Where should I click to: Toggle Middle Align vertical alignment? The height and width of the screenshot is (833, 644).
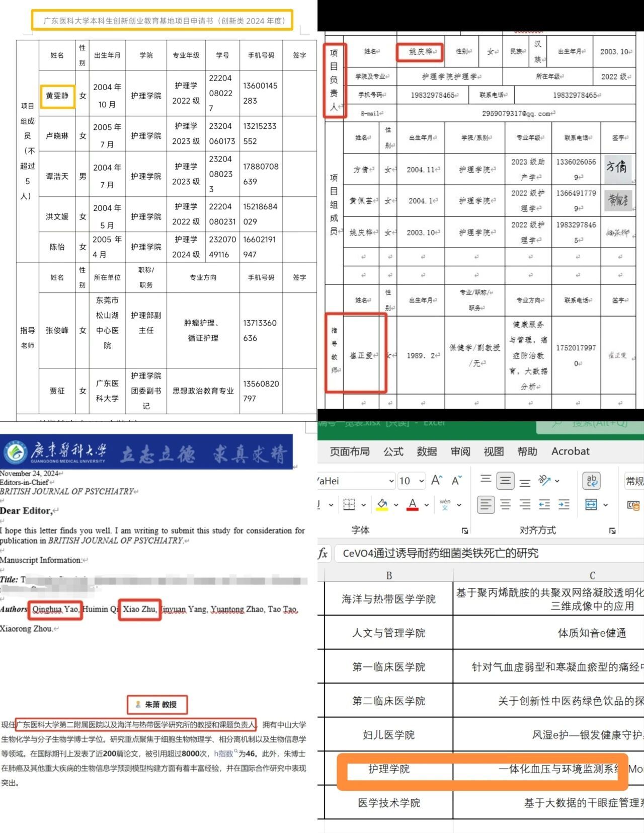505,481
